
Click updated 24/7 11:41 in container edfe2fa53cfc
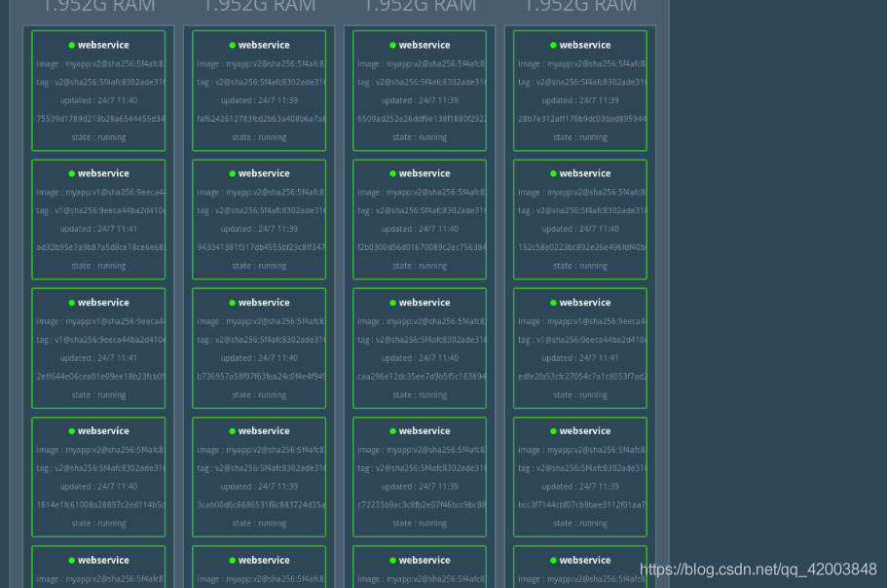[580, 358]
